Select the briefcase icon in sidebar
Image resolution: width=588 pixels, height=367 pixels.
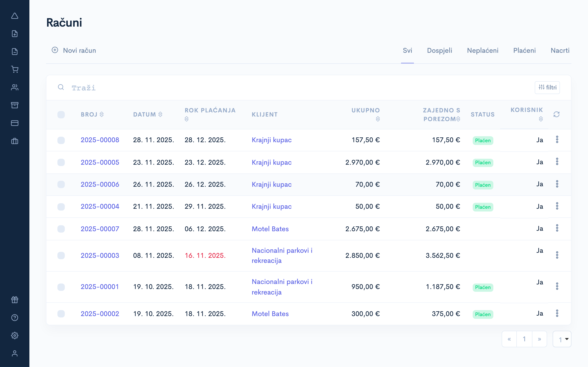pyautogui.click(x=15, y=141)
